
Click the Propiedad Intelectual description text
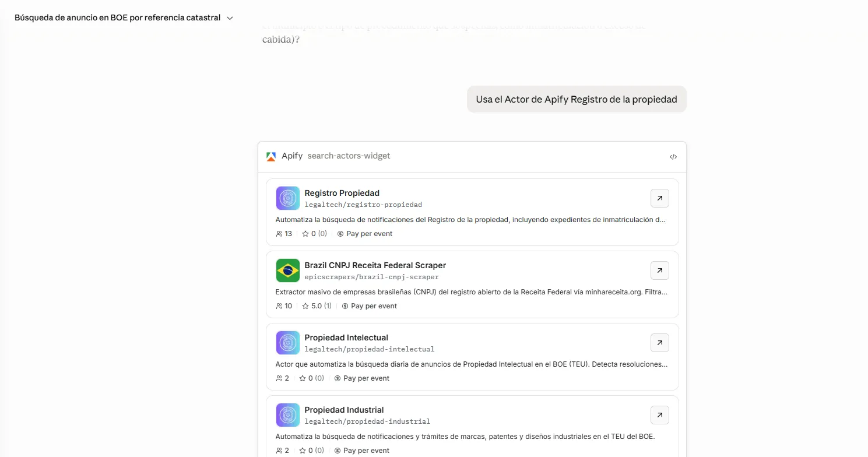click(x=472, y=364)
